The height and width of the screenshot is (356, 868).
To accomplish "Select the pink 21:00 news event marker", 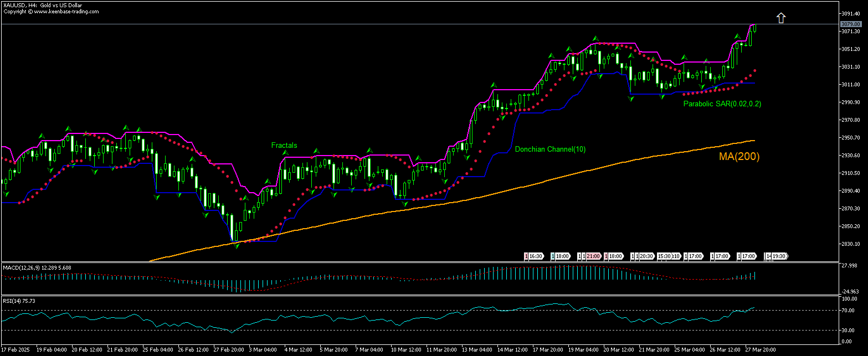I will [592, 256].
